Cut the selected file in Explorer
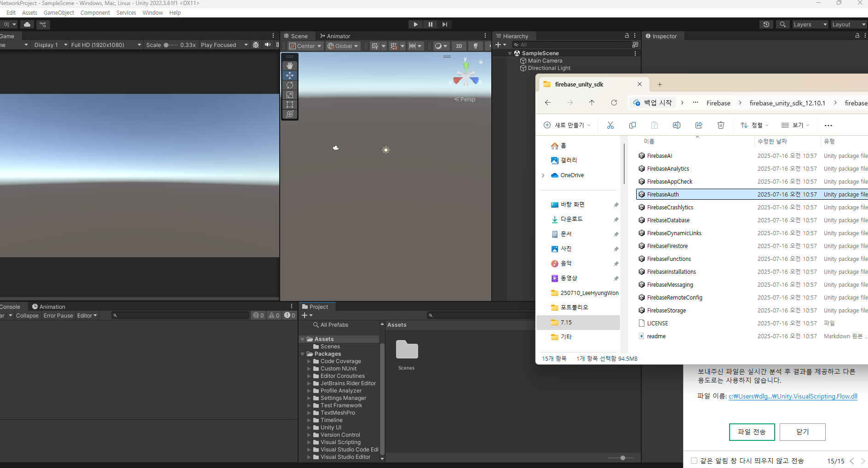868x468 pixels. 610,125
